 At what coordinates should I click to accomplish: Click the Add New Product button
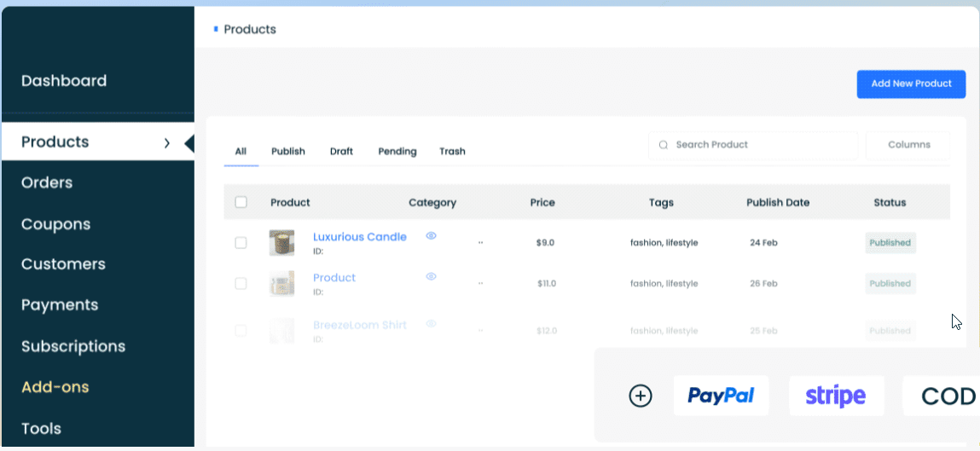point(911,84)
